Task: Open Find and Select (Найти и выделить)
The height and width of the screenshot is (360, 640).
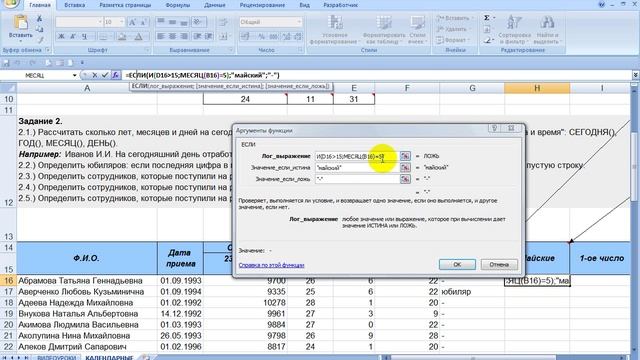Action: point(547,30)
